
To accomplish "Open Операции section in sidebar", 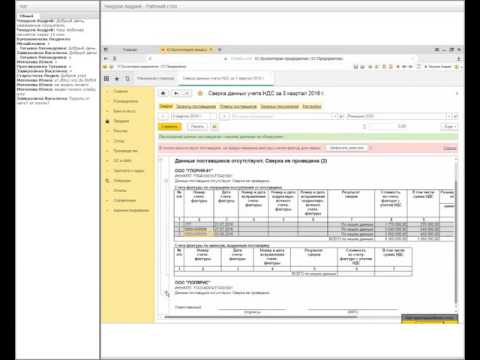I will pyautogui.click(x=122, y=180).
